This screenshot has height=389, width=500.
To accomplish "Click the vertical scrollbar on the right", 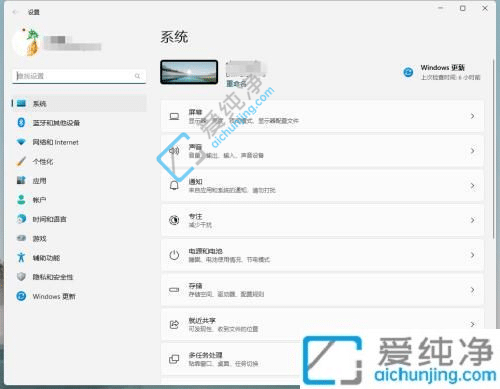I will [493, 149].
